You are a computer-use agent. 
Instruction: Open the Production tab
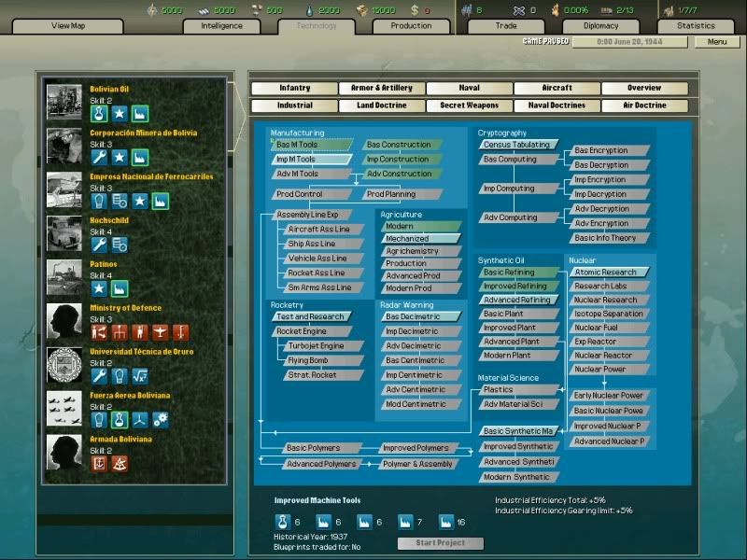411,26
